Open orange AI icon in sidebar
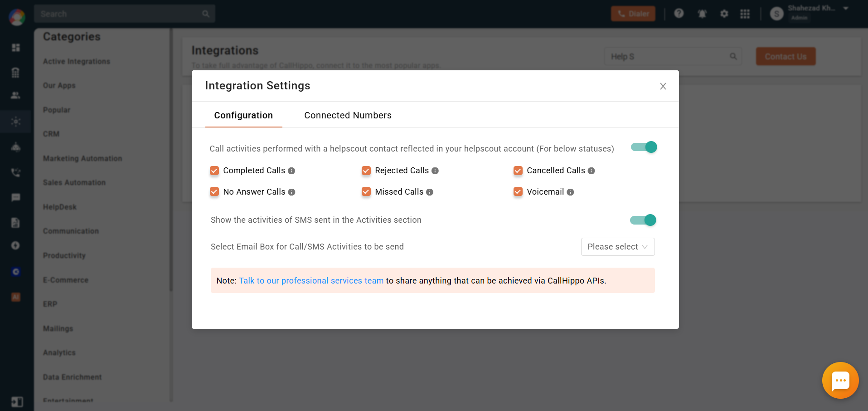 tap(16, 297)
